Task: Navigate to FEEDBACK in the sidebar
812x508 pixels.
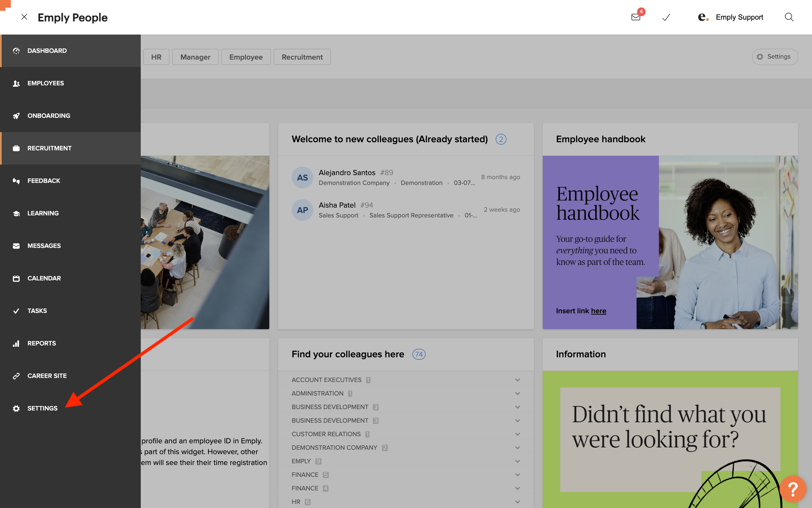Action: (x=70, y=181)
